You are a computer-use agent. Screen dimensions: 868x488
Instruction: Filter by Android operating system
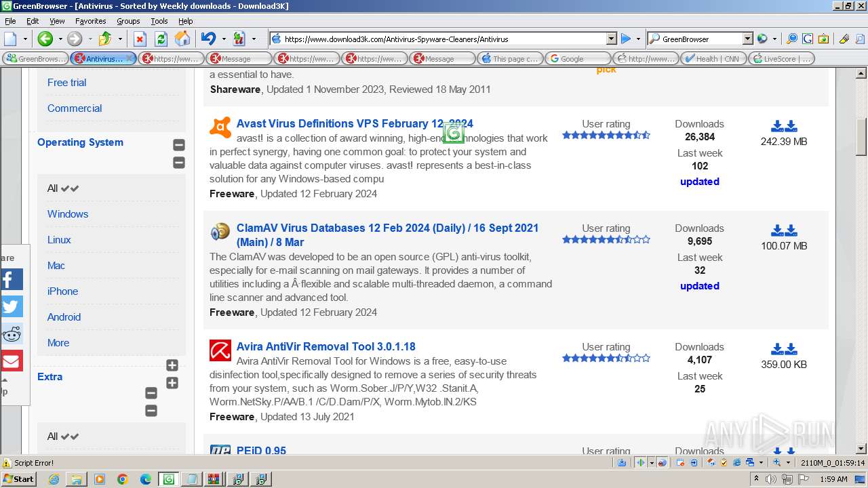pyautogui.click(x=64, y=317)
